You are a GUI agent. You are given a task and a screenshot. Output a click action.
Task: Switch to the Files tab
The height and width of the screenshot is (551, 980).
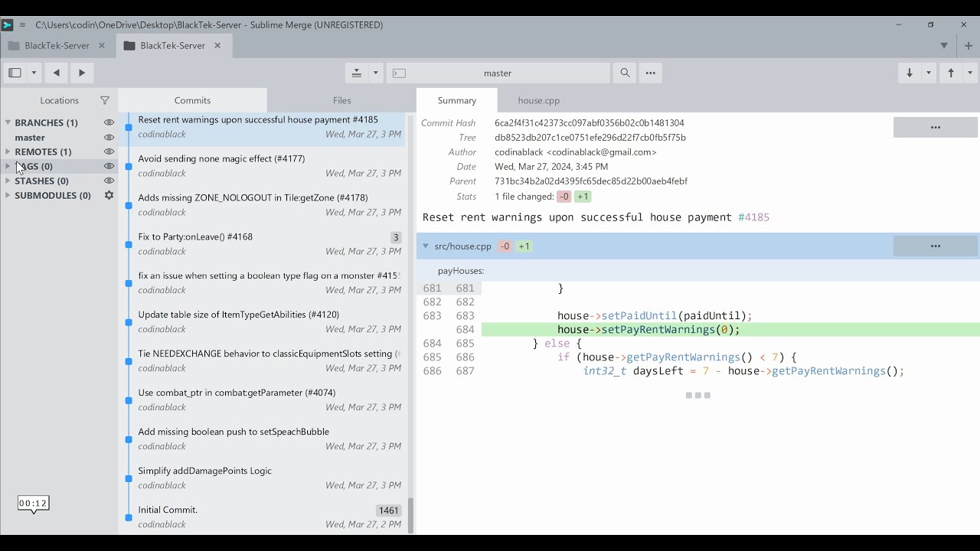click(341, 100)
